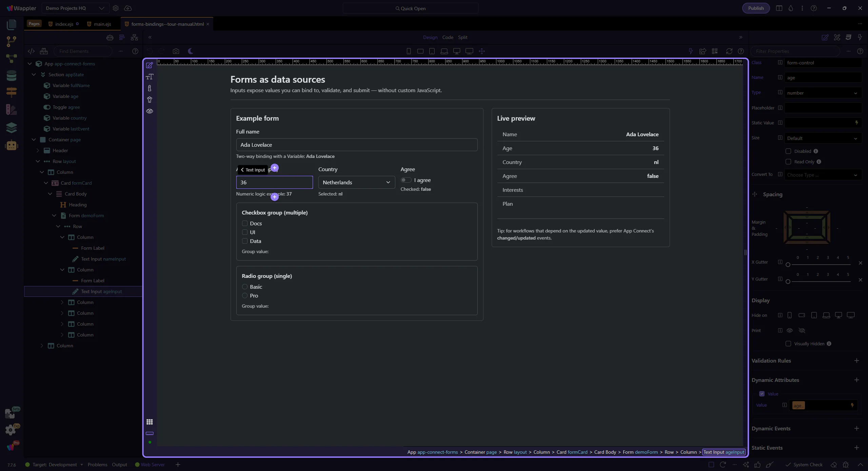This screenshot has height=471, width=868.
Task: Toggle the I agree switch
Action: (406, 180)
